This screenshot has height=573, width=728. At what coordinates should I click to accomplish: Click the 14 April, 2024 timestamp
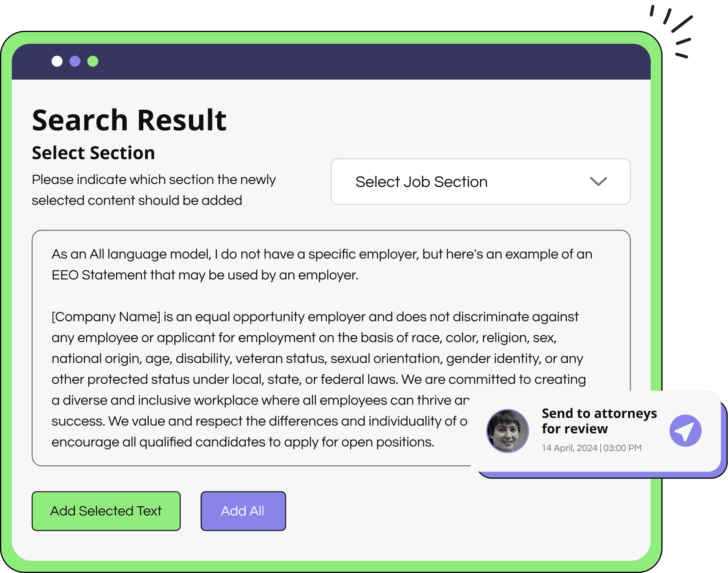(592, 448)
